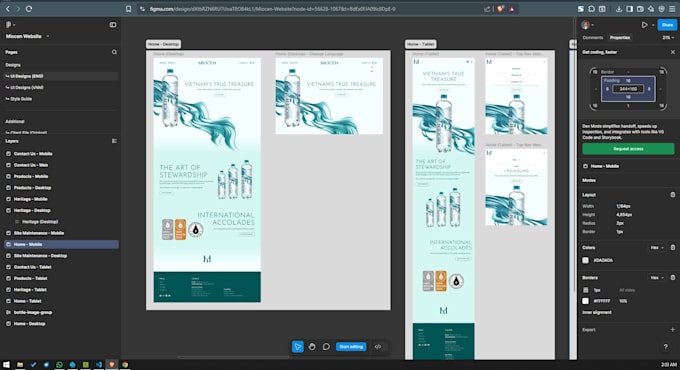Switch to Dev Mode code icon
The width and height of the screenshot is (680, 370).
(378, 347)
